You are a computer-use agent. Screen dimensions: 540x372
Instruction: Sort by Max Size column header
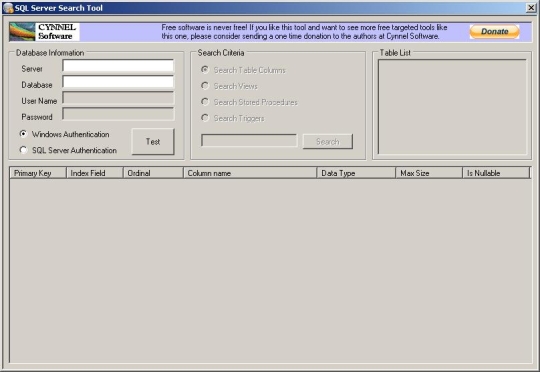point(429,173)
